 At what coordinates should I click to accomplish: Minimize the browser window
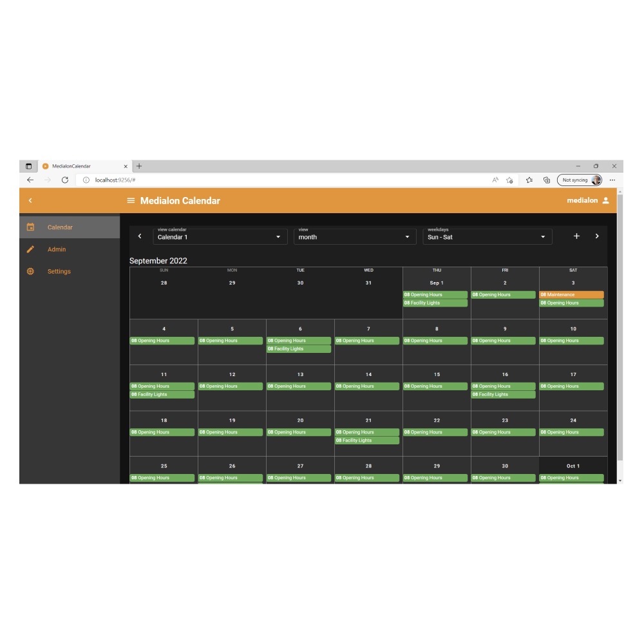(578, 166)
